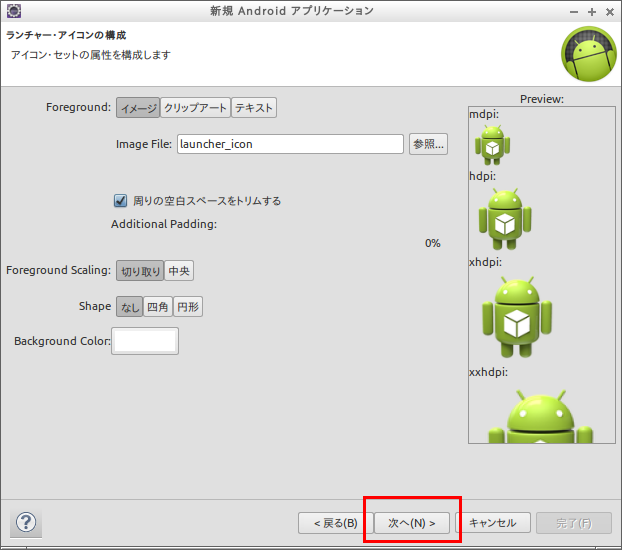This screenshot has height=550, width=622.
Task: Open the Background Color swatch
Action: point(145,341)
